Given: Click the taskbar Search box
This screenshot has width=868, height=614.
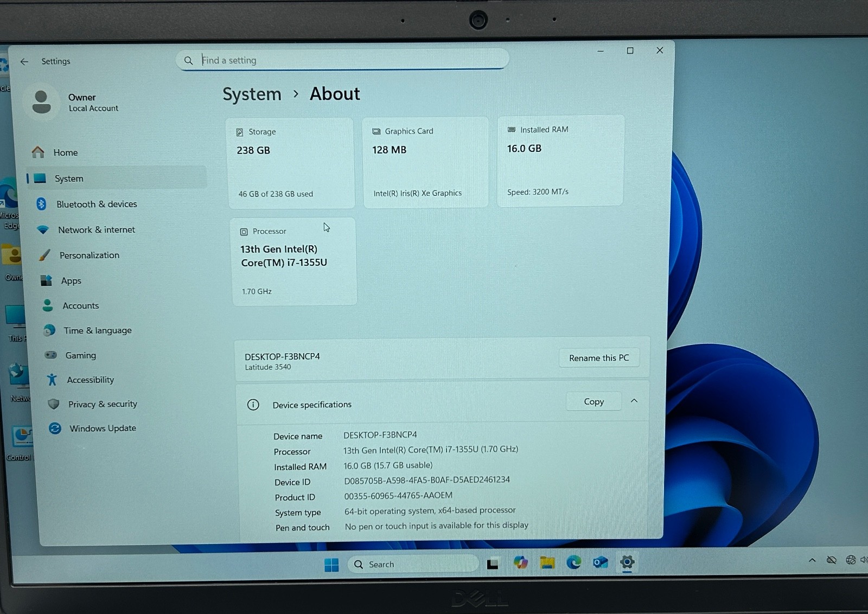Looking at the screenshot, I should (x=413, y=564).
